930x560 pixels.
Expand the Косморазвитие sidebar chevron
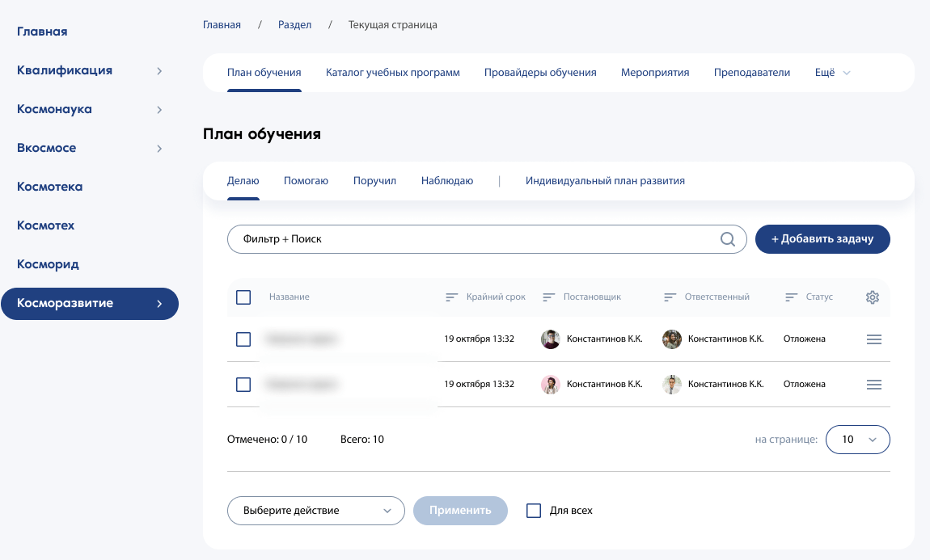pos(159,303)
